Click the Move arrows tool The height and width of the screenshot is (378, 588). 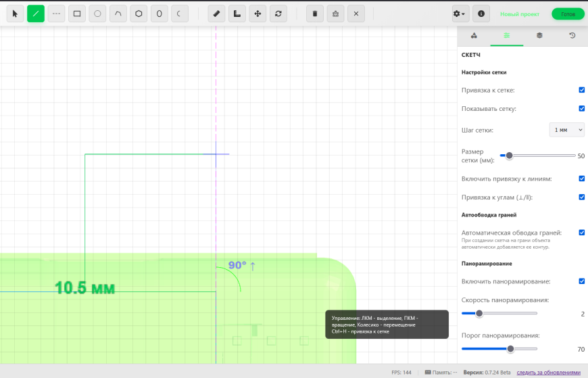(x=257, y=14)
